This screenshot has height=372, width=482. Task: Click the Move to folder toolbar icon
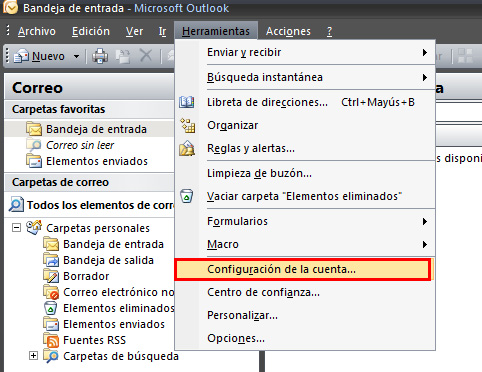123,56
